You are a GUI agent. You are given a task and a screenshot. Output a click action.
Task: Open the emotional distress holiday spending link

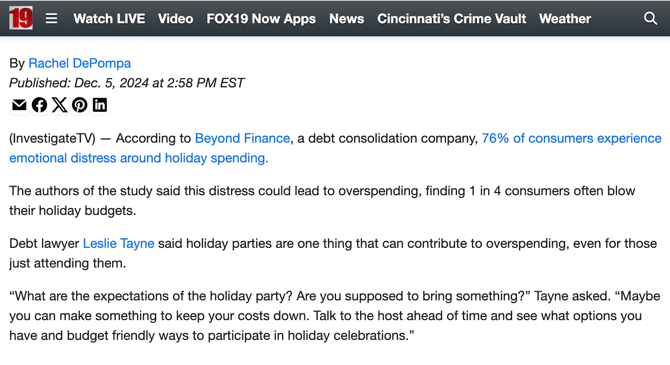[x=139, y=158]
